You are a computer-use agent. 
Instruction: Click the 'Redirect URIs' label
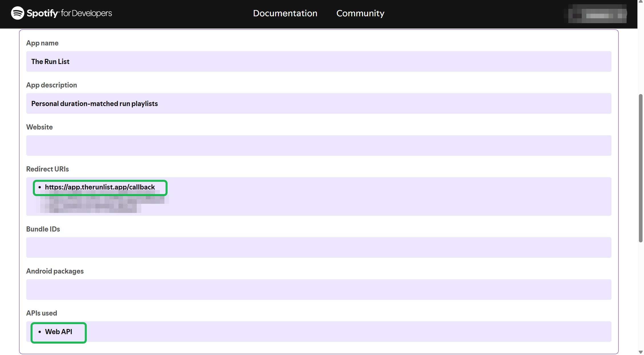tap(47, 169)
